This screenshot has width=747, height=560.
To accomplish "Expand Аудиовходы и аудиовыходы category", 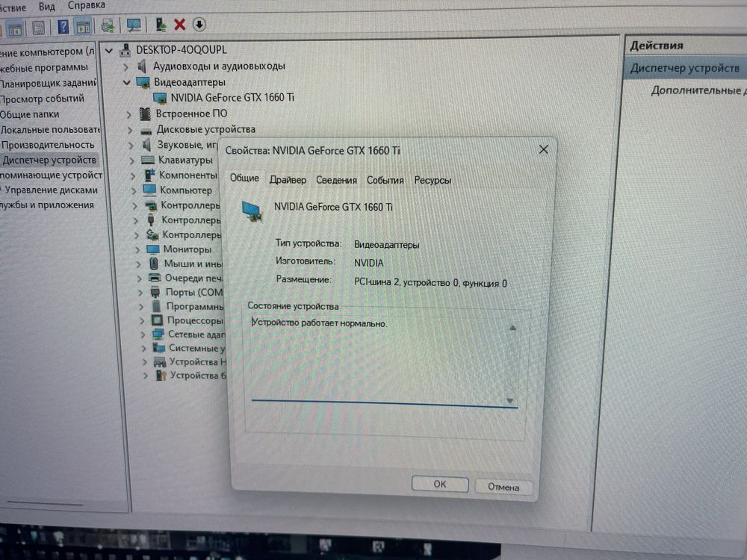I will click(x=126, y=67).
